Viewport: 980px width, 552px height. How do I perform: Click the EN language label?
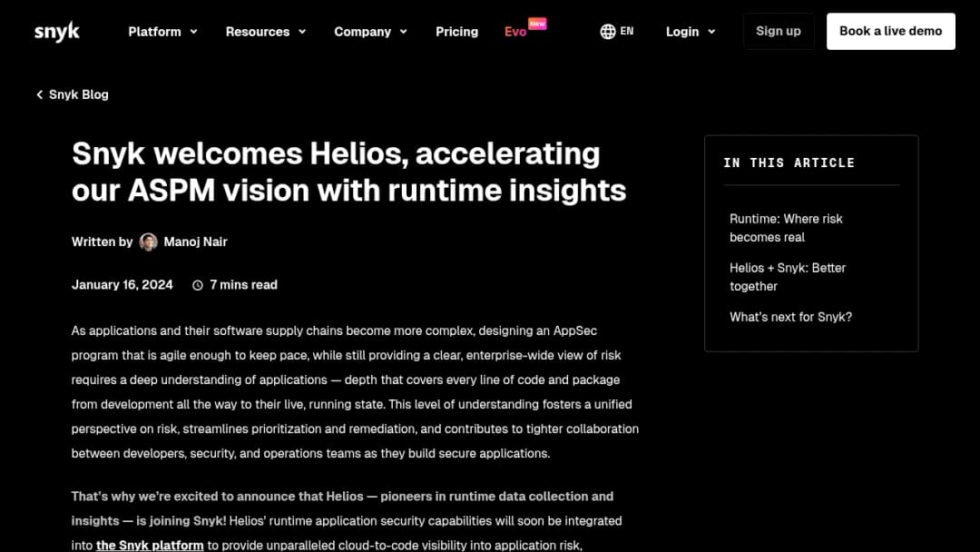pyautogui.click(x=627, y=31)
